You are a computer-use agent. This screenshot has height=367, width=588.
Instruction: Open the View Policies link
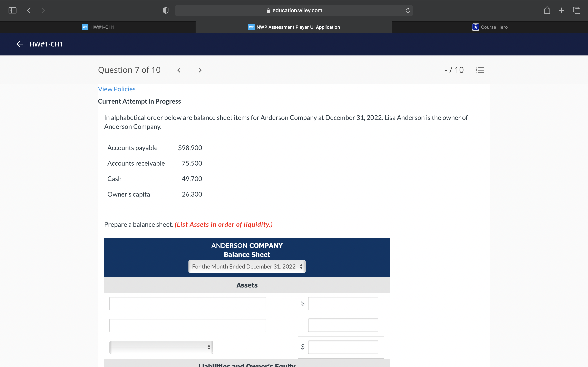[x=117, y=89]
